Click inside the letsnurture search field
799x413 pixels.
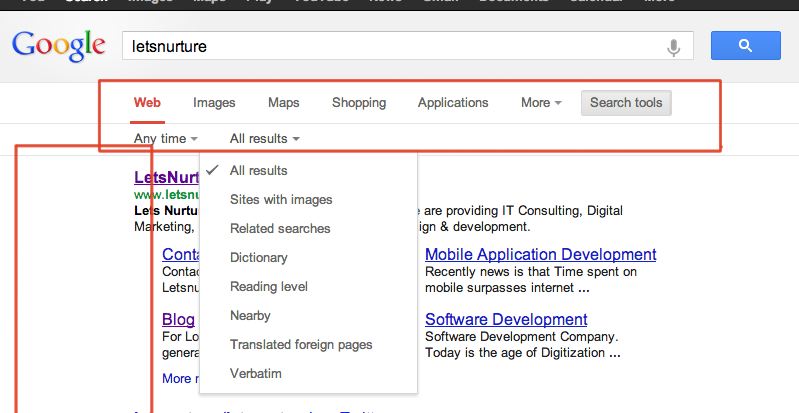coord(407,46)
